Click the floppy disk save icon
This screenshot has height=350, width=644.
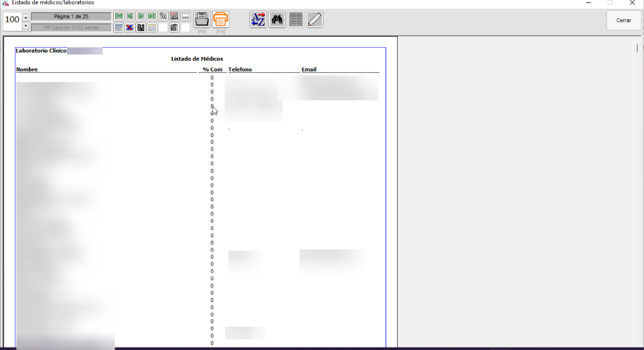tap(141, 28)
